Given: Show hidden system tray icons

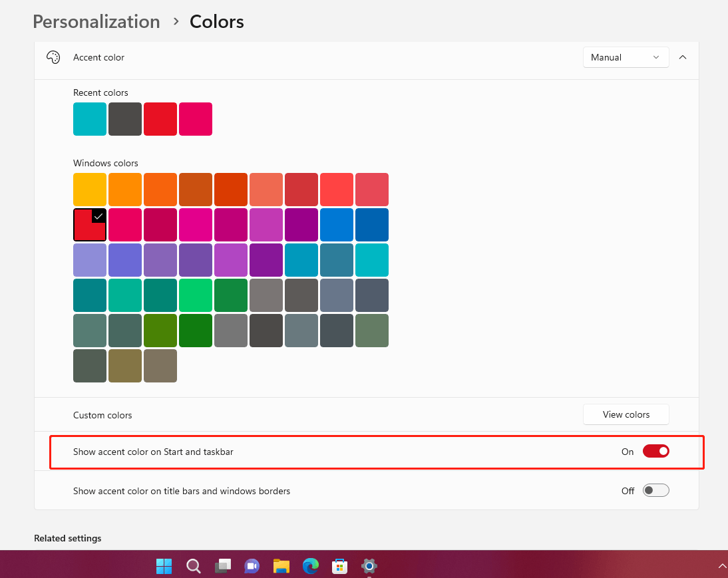Looking at the screenshot, I should [x=723, y=566].
